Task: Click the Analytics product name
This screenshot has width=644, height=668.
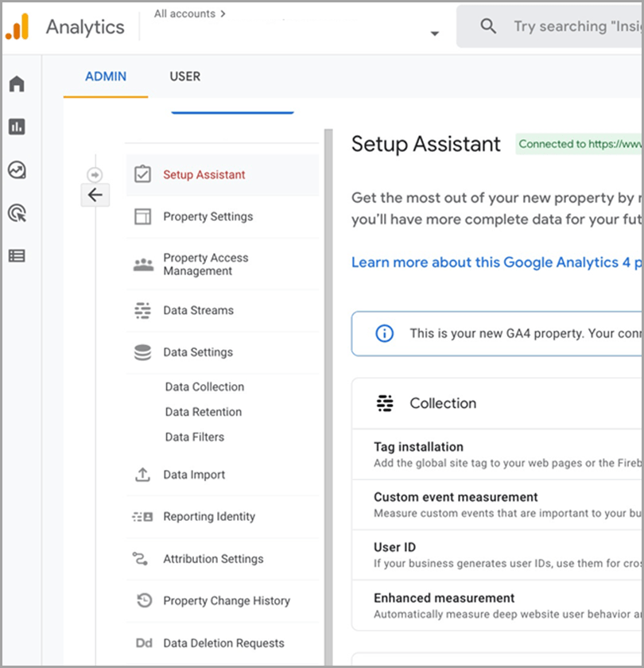Action: click(x=85, y=27)
